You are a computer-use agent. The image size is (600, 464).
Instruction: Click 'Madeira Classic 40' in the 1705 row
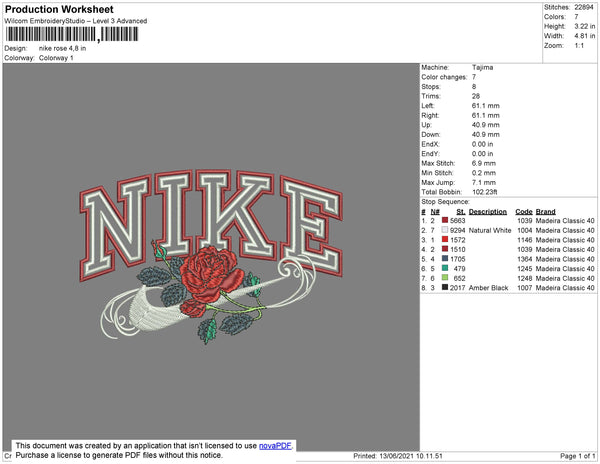tap(565, 259)
